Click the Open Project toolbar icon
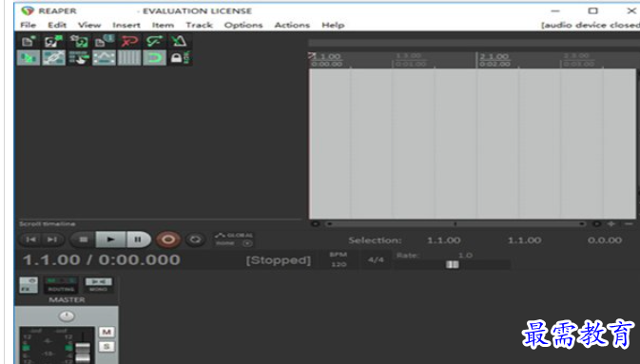 [53, 41]
